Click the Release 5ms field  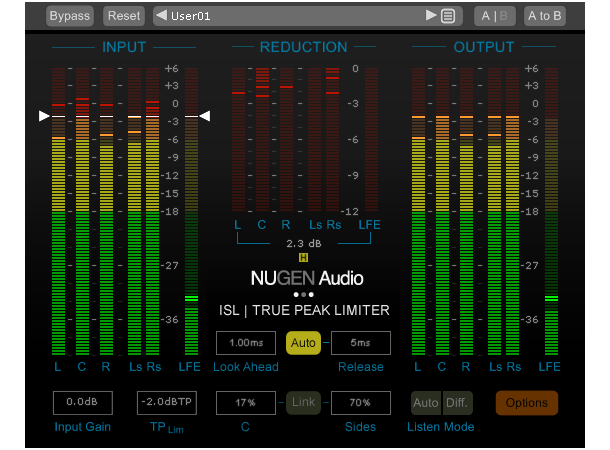[361, 343]
